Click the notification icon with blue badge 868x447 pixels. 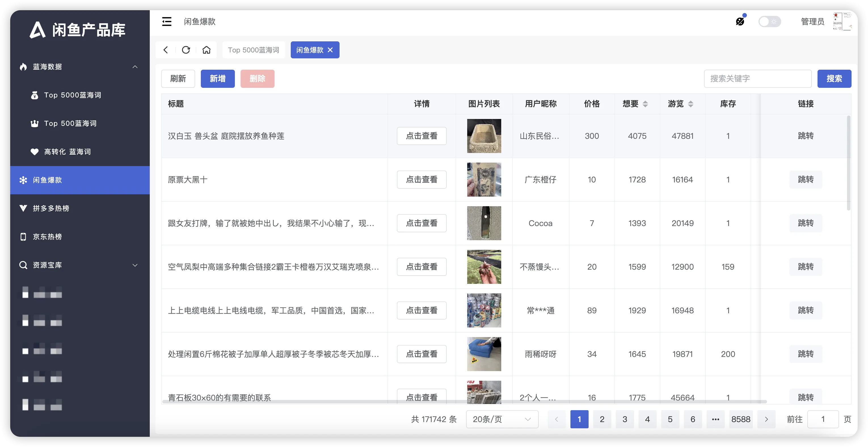pyautogui.click(x=740, y=21)
